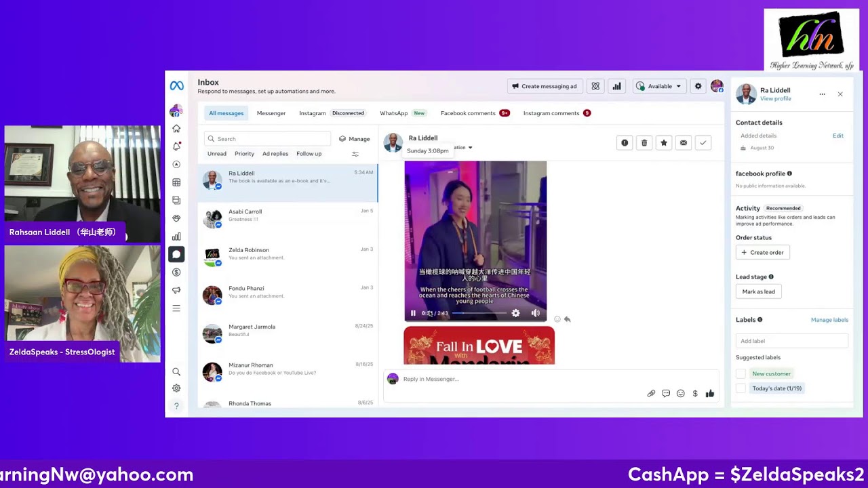This screenshot has width=868, height=488.
Task: Open the Available status dropdown
Action: pos(660,86)
